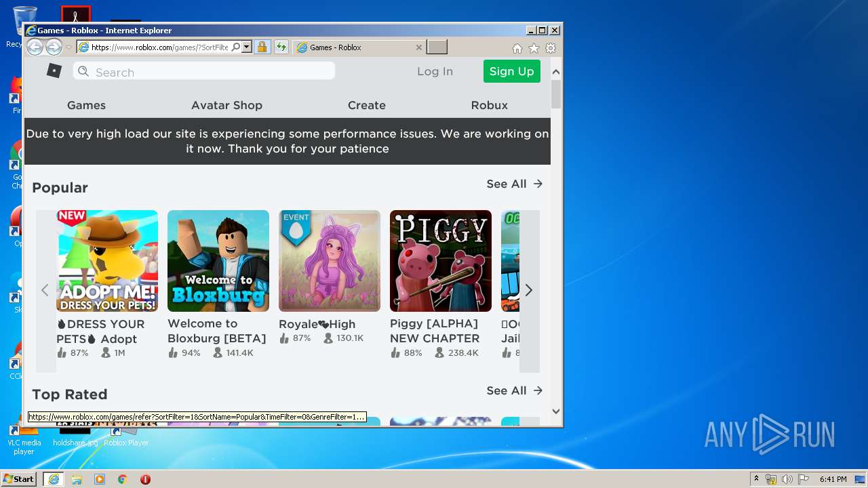Click the taskbar clock showing 6:41 PM
The image size is (868, 488).
pos(833,479)
